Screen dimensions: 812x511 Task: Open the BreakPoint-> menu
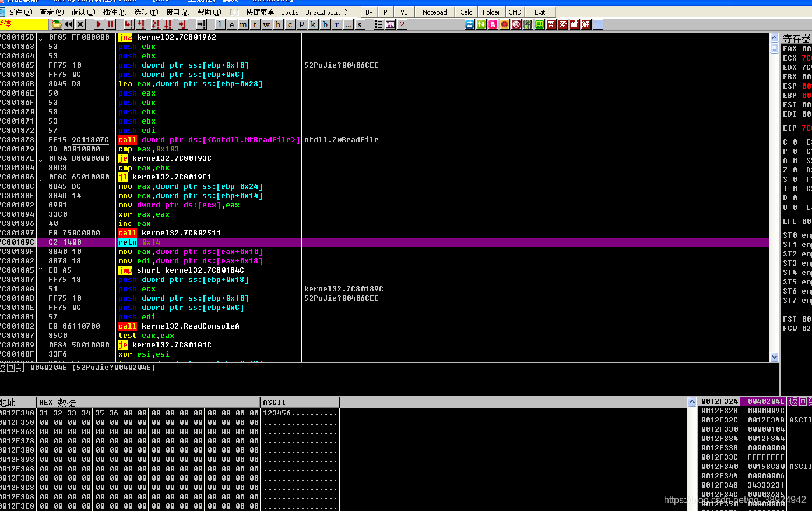[x=327, y=12]
